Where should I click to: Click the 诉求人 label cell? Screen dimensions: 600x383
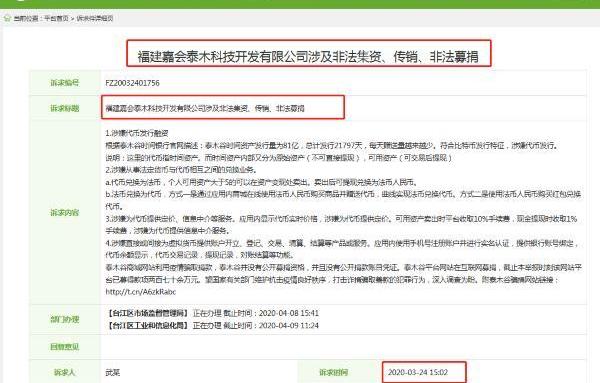[x=65, y=372]
